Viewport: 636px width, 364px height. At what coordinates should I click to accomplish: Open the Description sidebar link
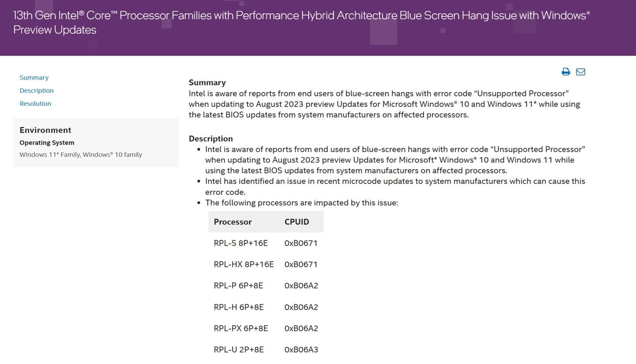click(x=36, y=91)
